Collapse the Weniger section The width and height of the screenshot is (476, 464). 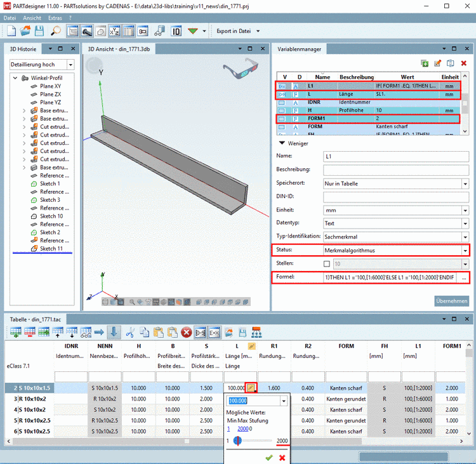coord(282,143)
